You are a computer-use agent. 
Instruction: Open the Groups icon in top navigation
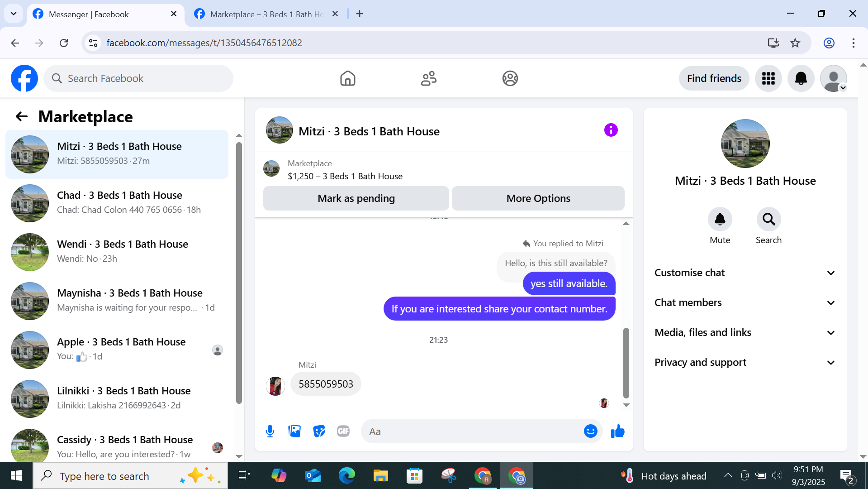pos(510,78)
